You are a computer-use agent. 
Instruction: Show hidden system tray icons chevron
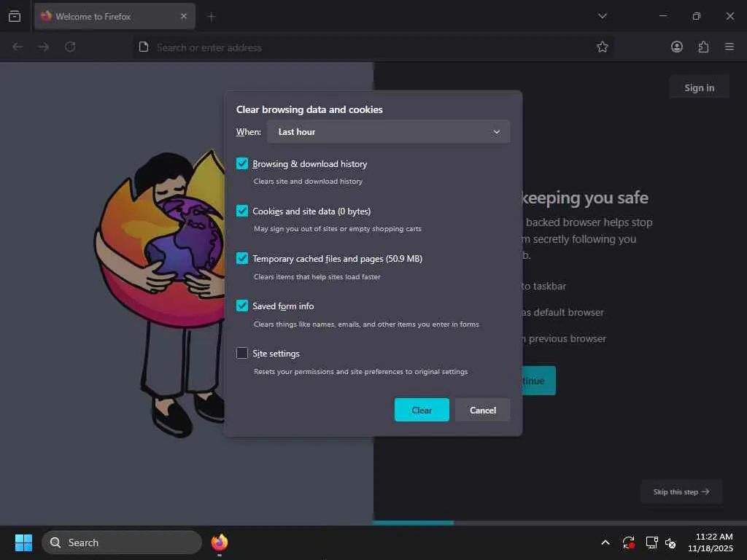[605, 542]
